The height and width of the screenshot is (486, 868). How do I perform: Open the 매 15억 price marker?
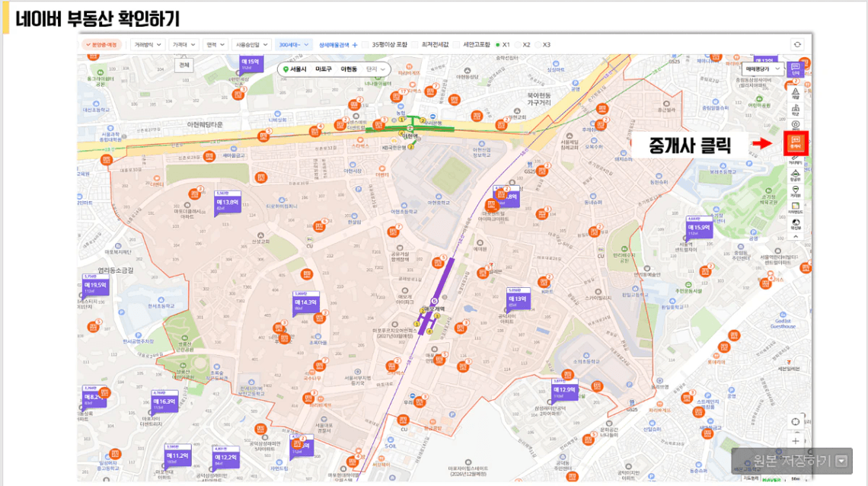tap(251, 64)
